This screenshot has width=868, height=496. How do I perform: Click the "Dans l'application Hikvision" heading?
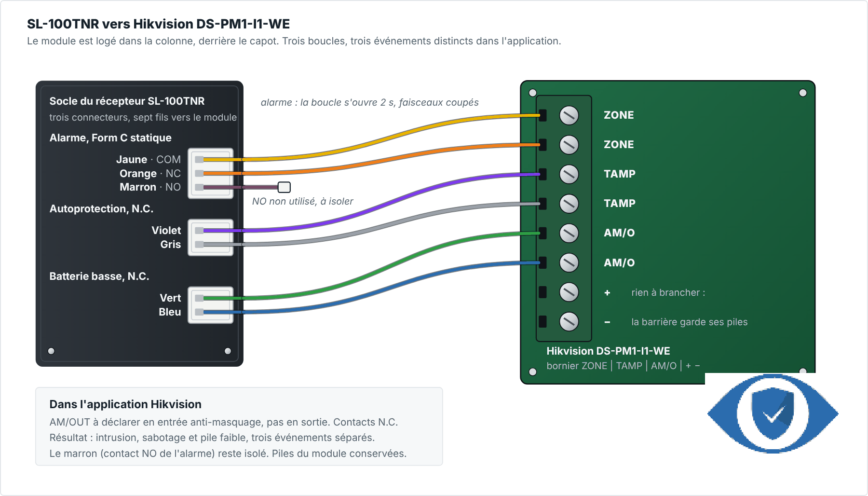(125, 404)
